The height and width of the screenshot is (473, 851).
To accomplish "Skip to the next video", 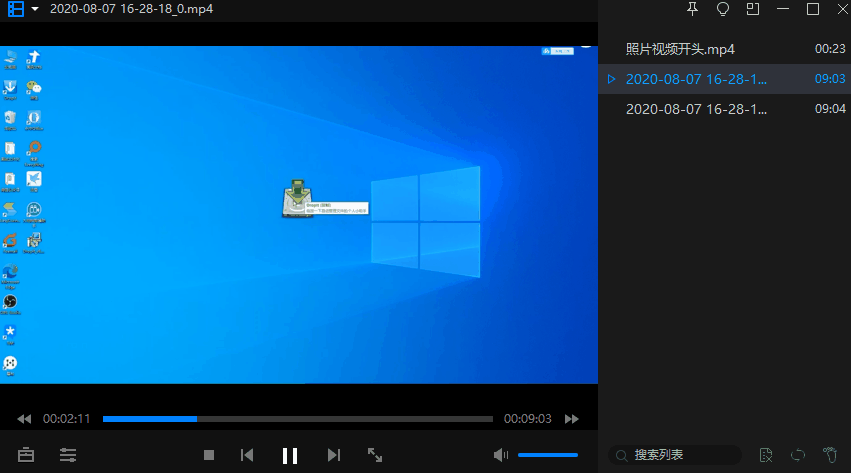I will tap(334, 455).
